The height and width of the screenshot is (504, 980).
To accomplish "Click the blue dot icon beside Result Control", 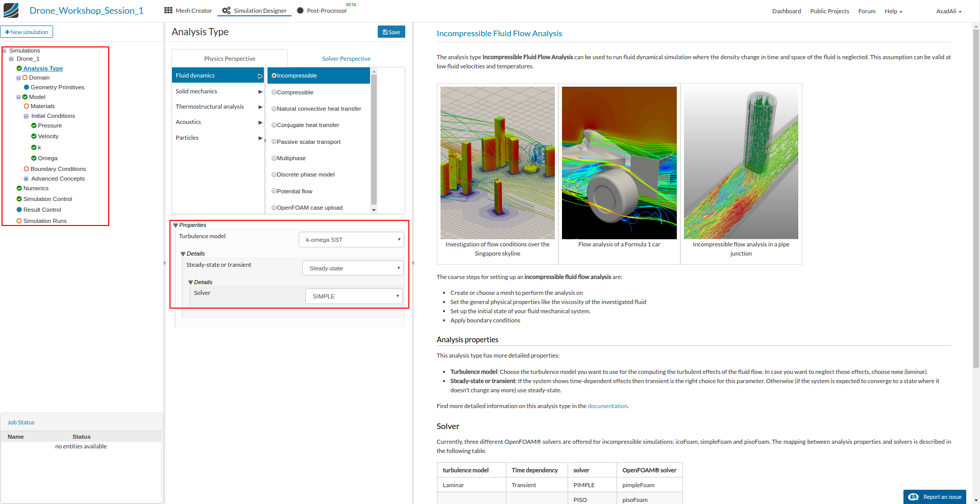I will pos(19,210).
